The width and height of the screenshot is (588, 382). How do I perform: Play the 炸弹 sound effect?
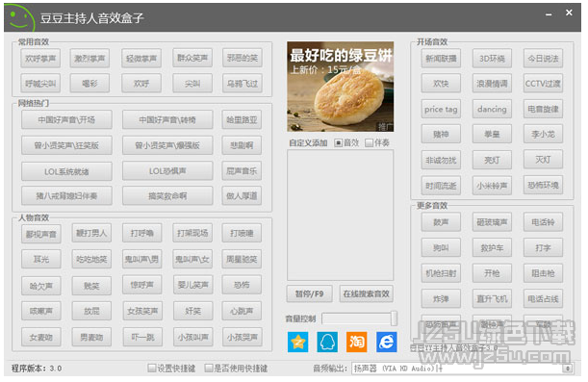pyautogui.click(x=441, y=299)
